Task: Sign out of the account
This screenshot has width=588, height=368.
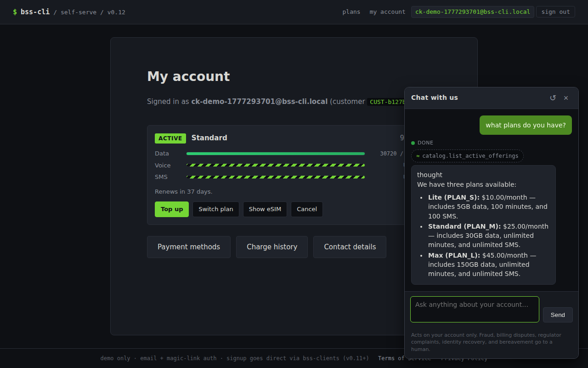Action: (x=555, y=11)
